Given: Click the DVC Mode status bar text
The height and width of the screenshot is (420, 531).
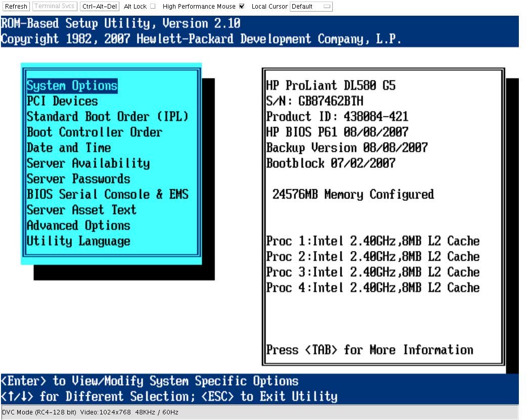Looking at the screenshot, I should [90, 412].
